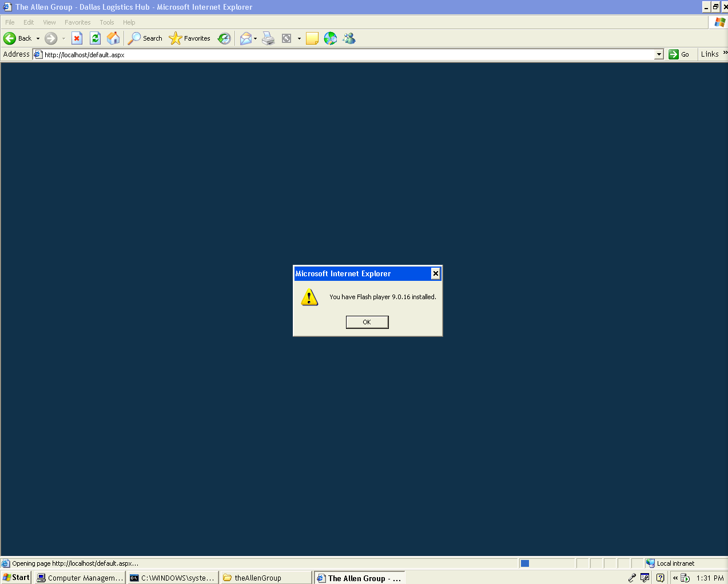Click the Windows flag logo throbber
The image size is (728, 584).
tap(719, 22)
